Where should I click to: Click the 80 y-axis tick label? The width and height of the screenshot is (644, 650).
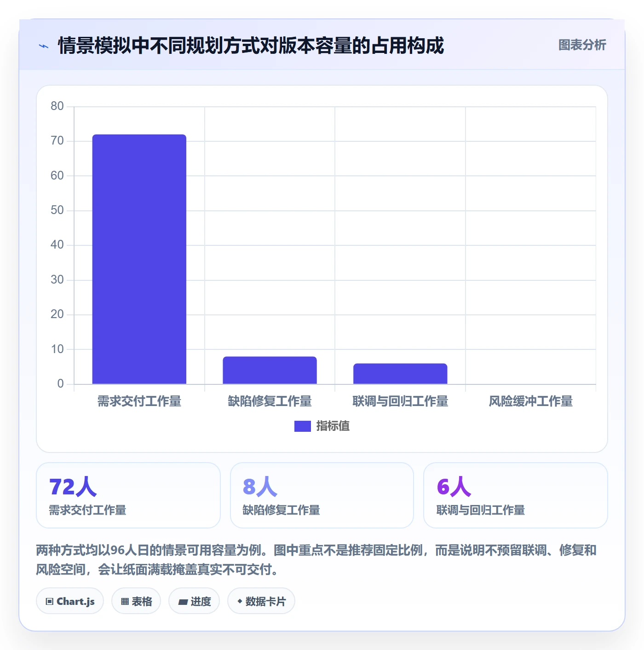tap(57, 106)
